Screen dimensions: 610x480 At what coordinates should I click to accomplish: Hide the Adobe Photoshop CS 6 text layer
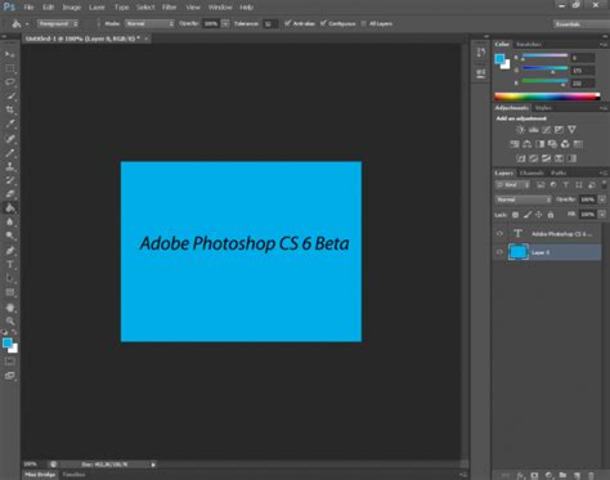point(500,233)
